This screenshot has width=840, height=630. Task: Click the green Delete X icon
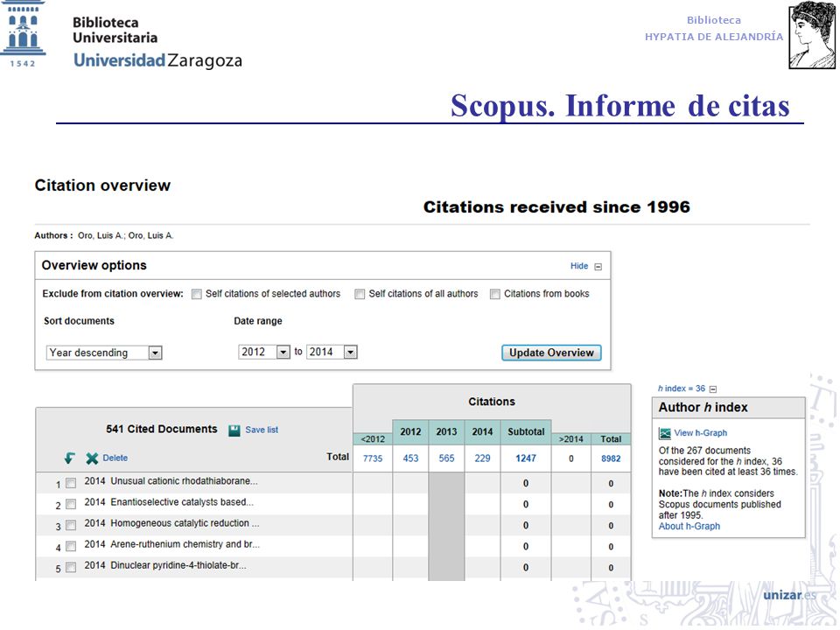(x=92, y=458)
